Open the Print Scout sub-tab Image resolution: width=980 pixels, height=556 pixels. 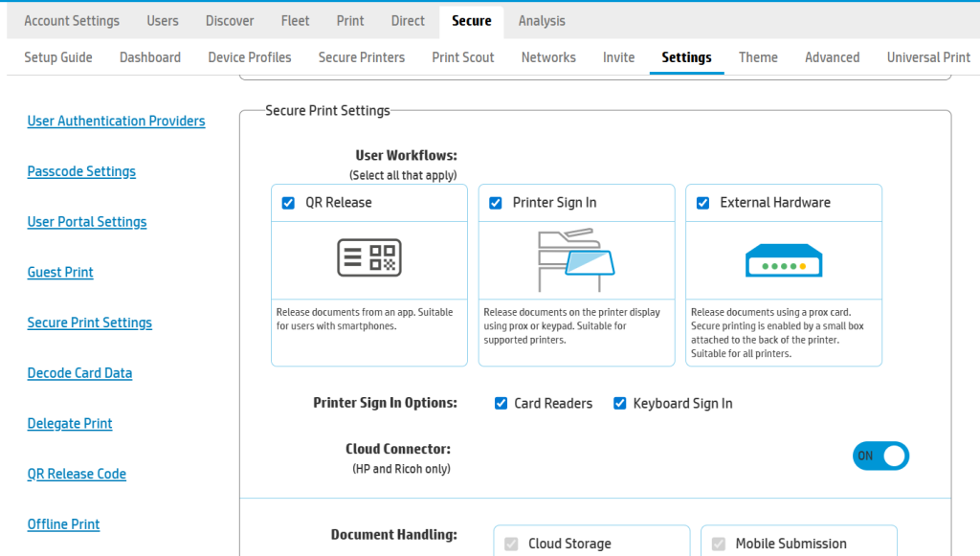pos(463,57)
